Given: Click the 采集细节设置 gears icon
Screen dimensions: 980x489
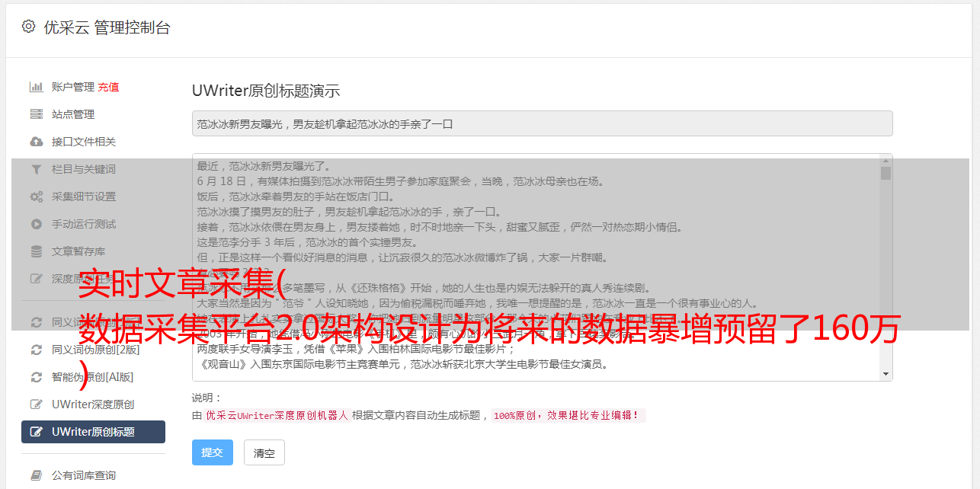Looking at the screenshot, I should coord(36,197).
